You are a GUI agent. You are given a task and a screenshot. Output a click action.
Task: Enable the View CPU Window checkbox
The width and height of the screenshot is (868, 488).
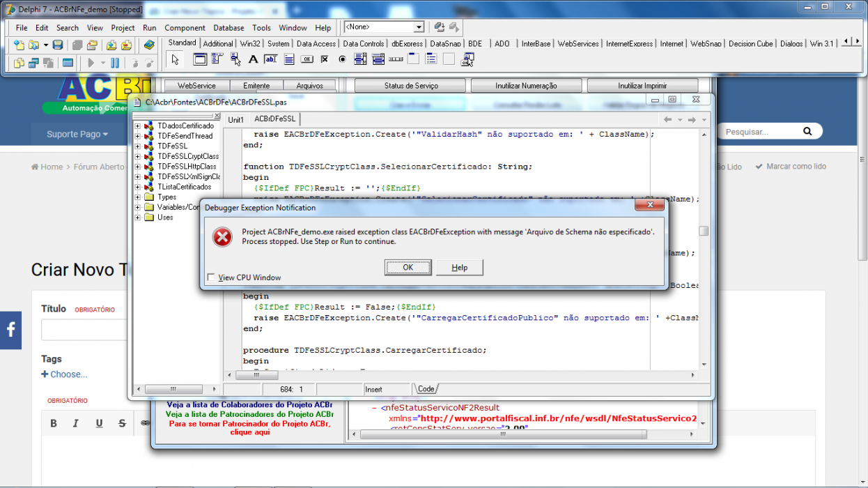(211, 277)
